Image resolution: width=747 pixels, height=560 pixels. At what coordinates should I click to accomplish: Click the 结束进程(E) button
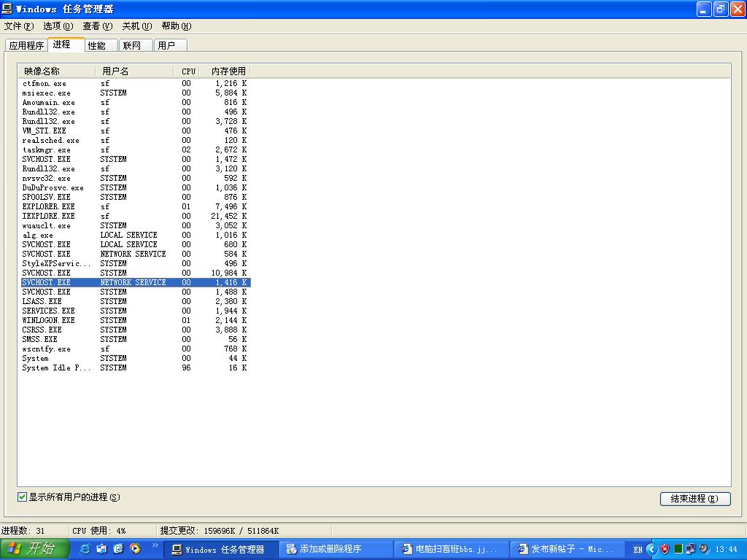[695, 499]
